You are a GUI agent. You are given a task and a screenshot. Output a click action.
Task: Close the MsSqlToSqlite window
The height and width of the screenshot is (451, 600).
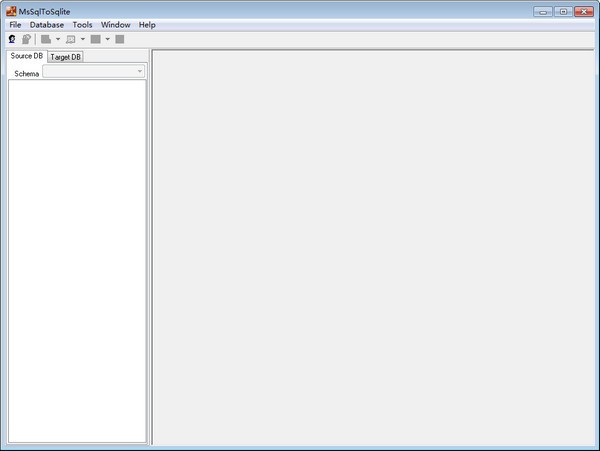[584, 11]
